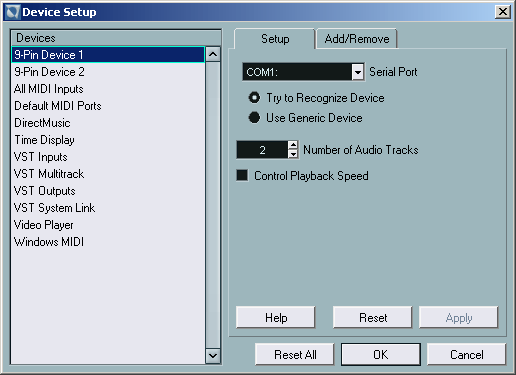This screenshot has height=375, width=516.
Task: Click the Reset button
Action: point(373,318)
